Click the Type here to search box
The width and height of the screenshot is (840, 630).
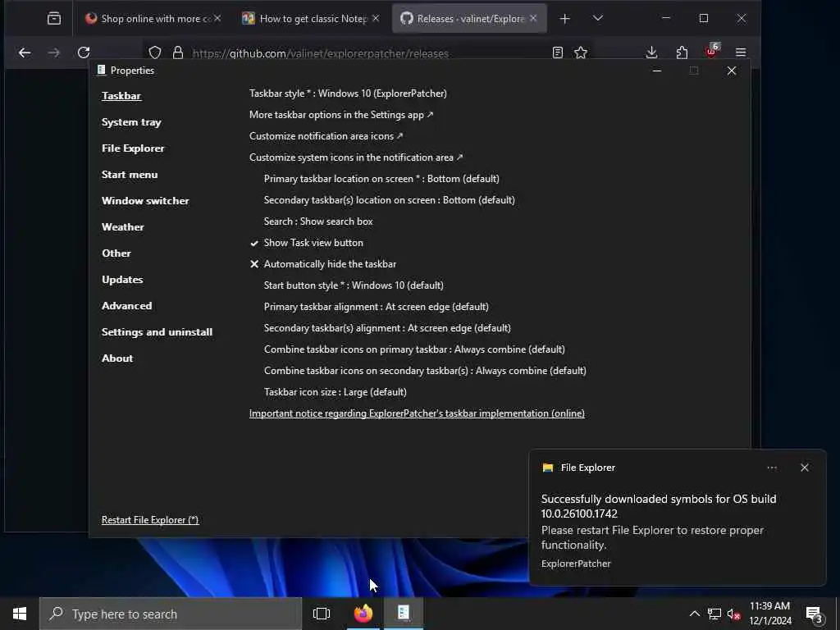coord(171,614)
